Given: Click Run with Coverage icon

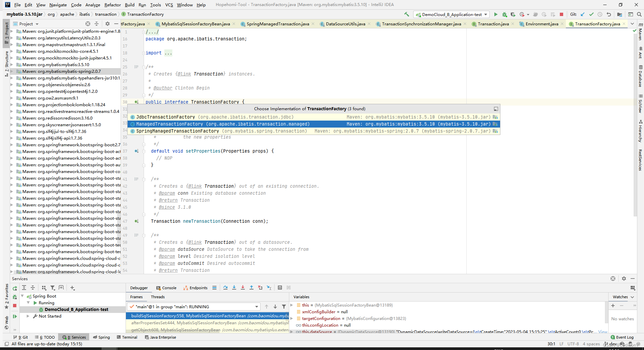Looking at the screenshot, I should click(513, 14).
